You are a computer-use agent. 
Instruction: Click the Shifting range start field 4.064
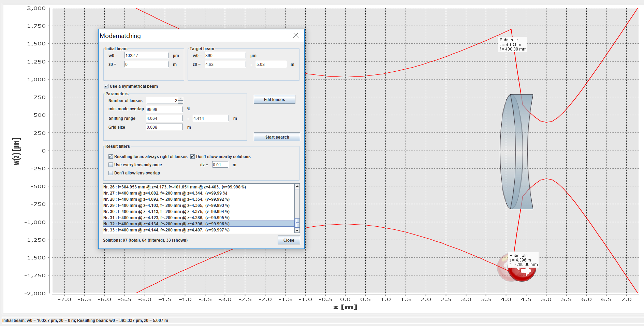[164, 118]
